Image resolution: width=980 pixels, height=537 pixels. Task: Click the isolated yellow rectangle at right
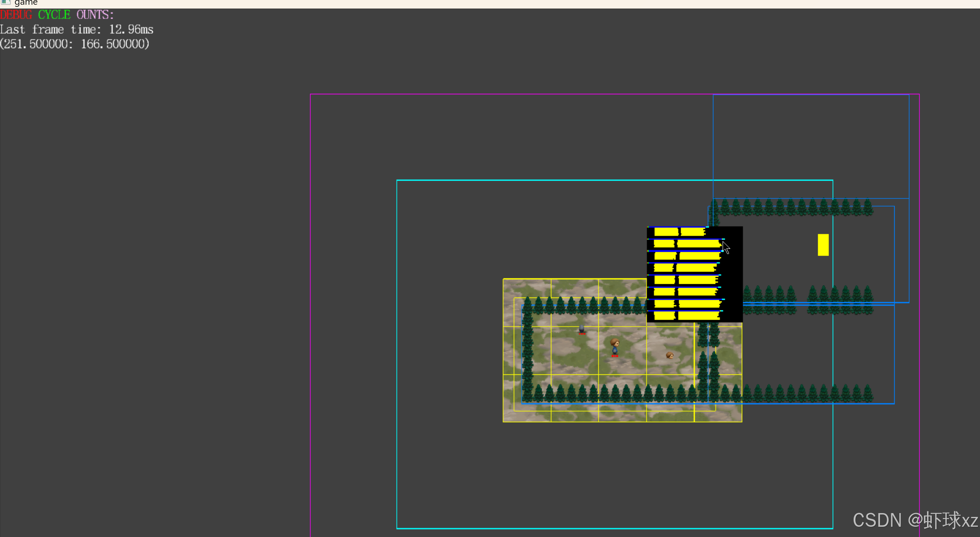(x=823, y=245)
